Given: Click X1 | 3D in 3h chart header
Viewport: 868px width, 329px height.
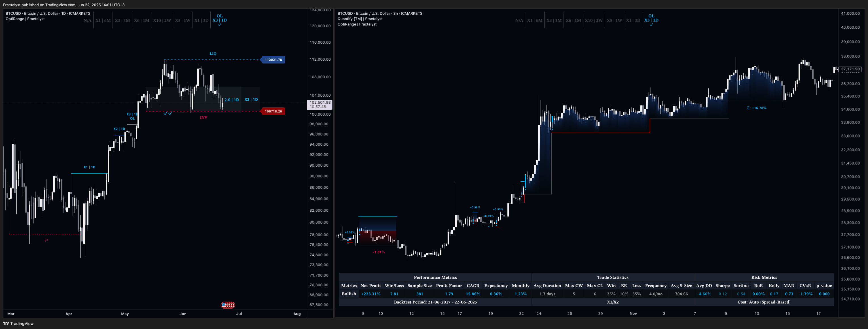Looking at the screenshot, I should click(633, 20).
